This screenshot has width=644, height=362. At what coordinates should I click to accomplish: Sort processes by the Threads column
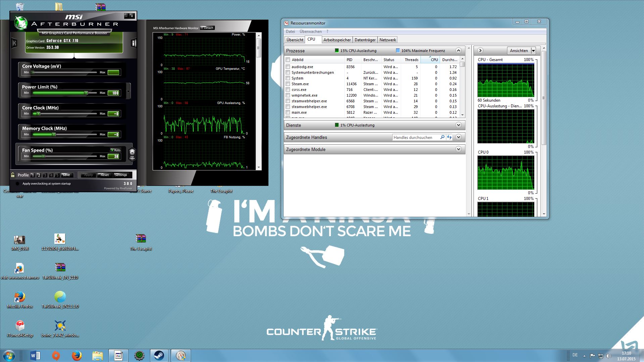coord(411,60)
